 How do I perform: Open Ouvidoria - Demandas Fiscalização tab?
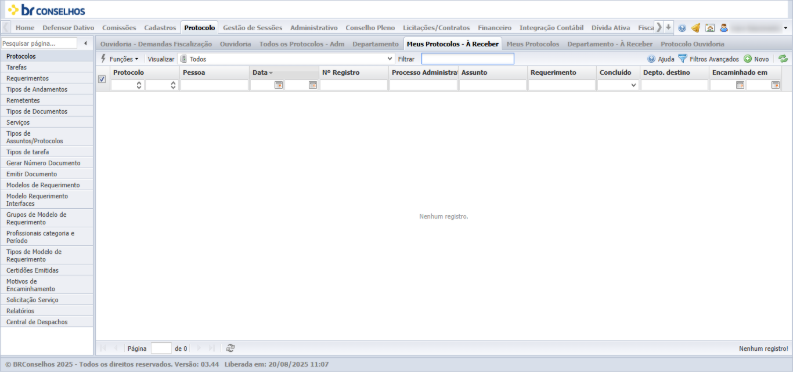(x=156, y=44)
